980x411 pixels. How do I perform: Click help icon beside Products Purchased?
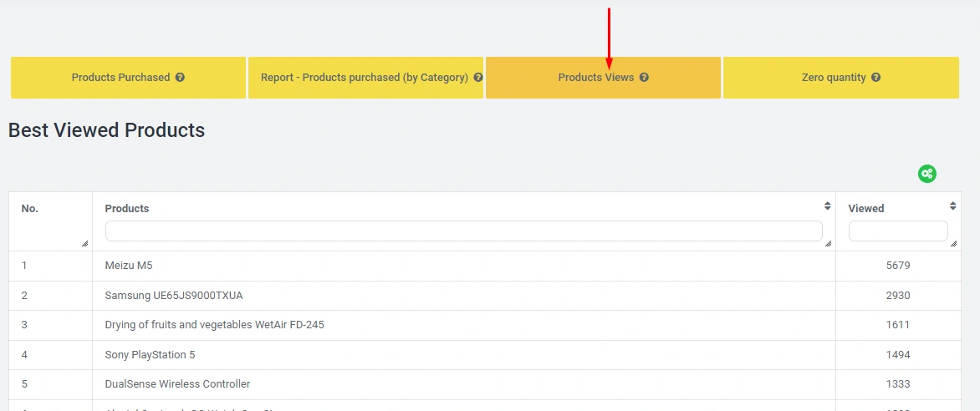pyautogui.click(x=180, y=78)
